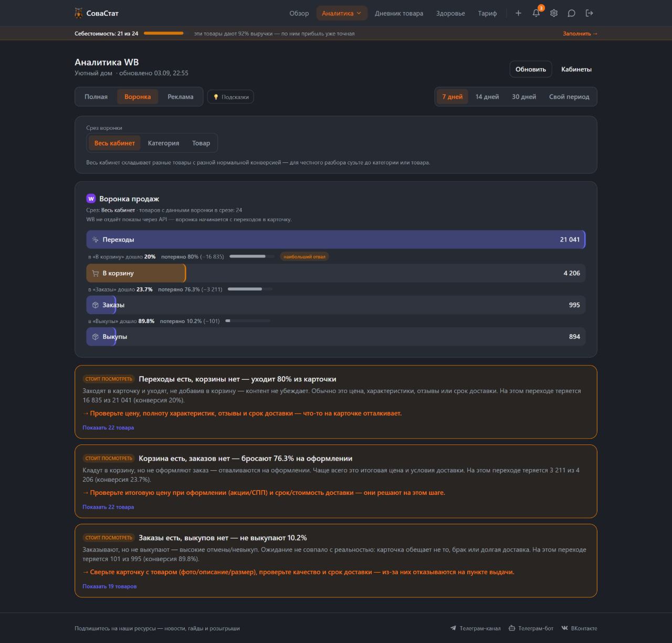Click the cart icon in В корзину row

95,273
